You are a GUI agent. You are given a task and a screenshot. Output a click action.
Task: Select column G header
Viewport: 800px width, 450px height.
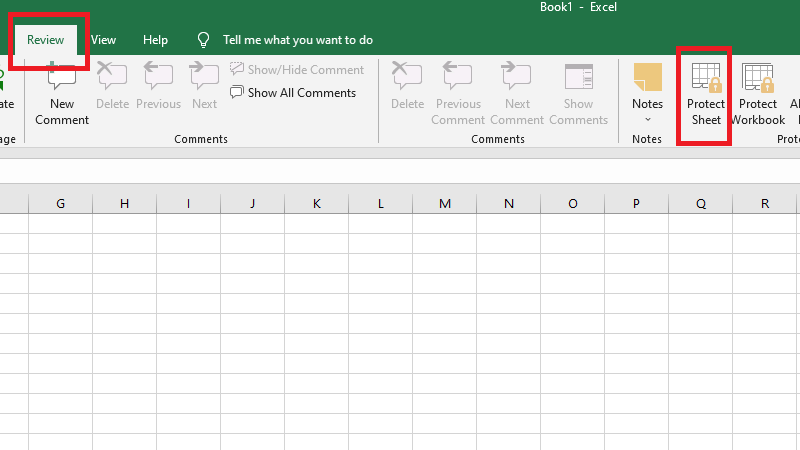[x=61, y=203]
